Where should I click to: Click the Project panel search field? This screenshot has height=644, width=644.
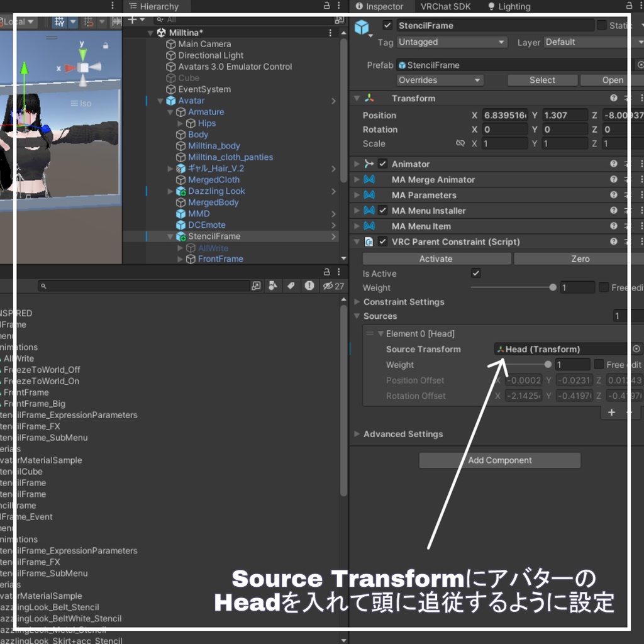click(x=143, y=286)
